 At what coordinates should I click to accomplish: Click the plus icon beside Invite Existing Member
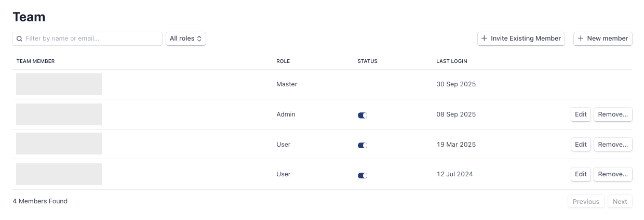click(x=485, y=38)
